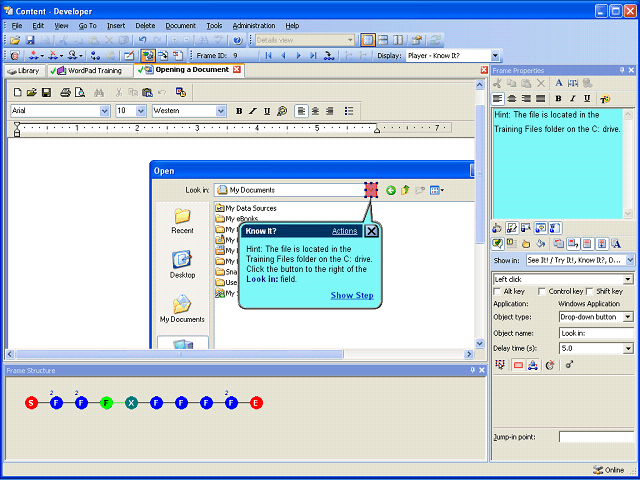Click the Cut scissors icon in Frame Properties
This screenshot has width=640, height=480.
tap(497, 83)
